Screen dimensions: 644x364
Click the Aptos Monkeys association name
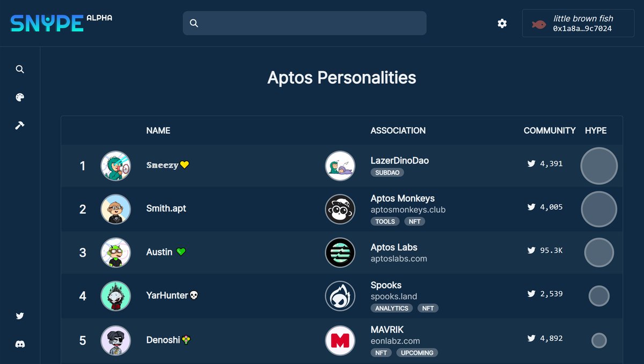[x=402, y=199]
